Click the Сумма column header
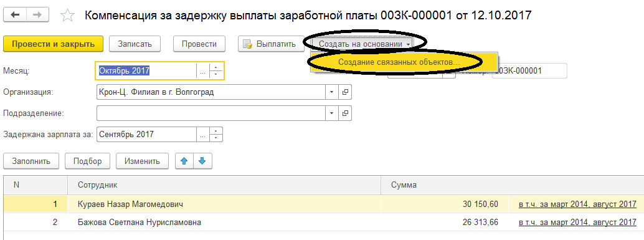The height and width of the screenshot is (240, 644). [x=513, y=185]
